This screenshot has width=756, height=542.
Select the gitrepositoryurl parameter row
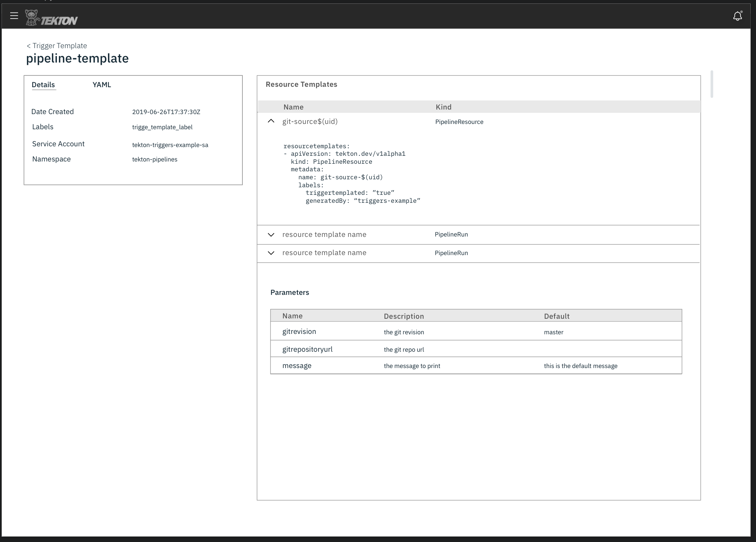pyautogui.click(x=307, y=349)
